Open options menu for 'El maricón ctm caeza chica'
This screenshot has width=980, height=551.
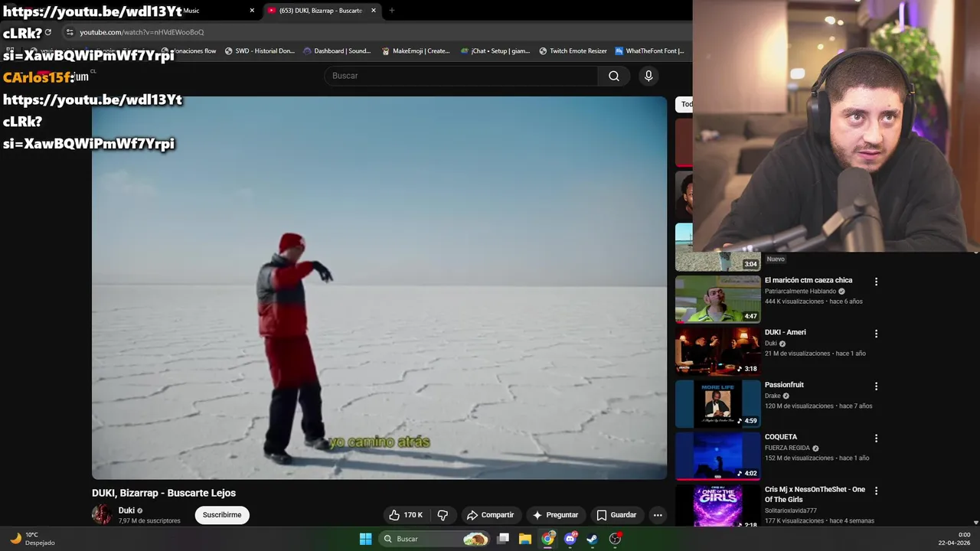pyautogui.click(x=877, y=282)
